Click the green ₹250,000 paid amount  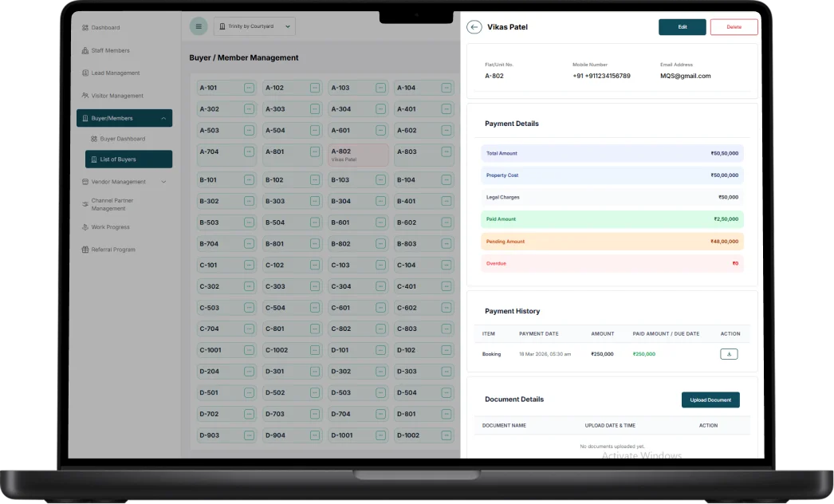click(644, 354)
